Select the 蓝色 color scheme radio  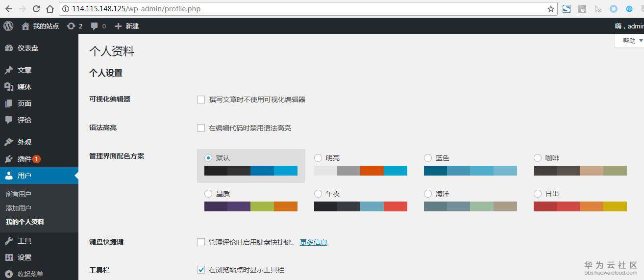click(428, 158)
